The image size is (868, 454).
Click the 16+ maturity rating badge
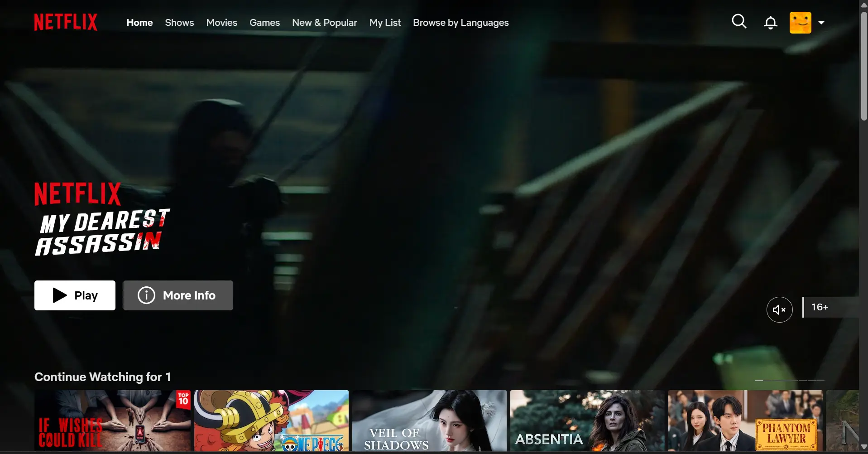(x=830, y=307)
